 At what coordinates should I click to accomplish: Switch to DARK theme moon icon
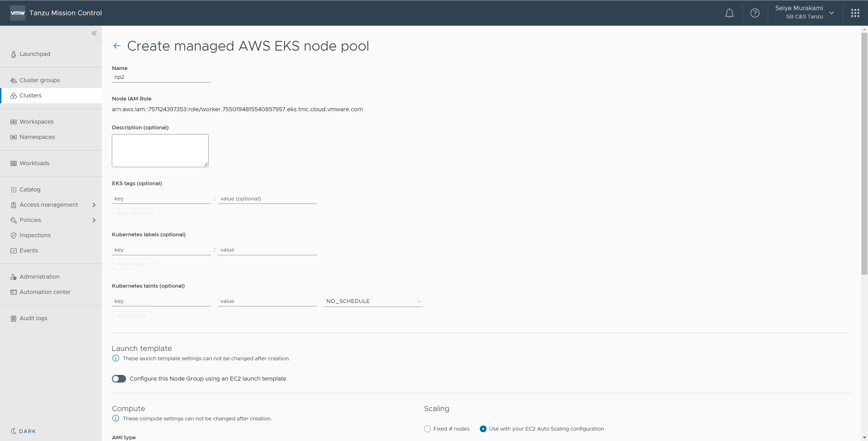point(14,431)
